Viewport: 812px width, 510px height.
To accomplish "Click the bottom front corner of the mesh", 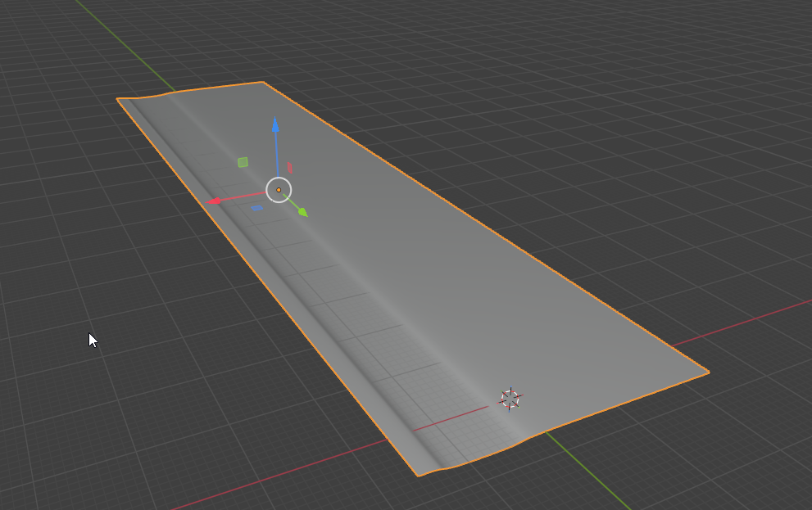I will pyautogui.click(x=418, y=476).
